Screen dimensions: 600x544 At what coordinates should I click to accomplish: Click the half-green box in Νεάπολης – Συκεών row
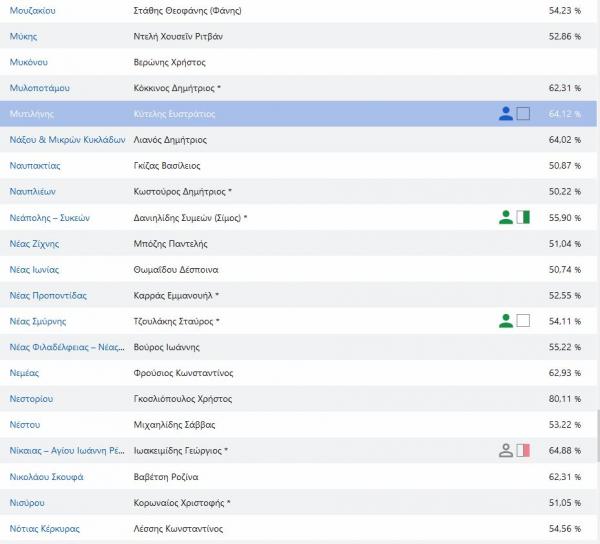[x=523, y=217]
